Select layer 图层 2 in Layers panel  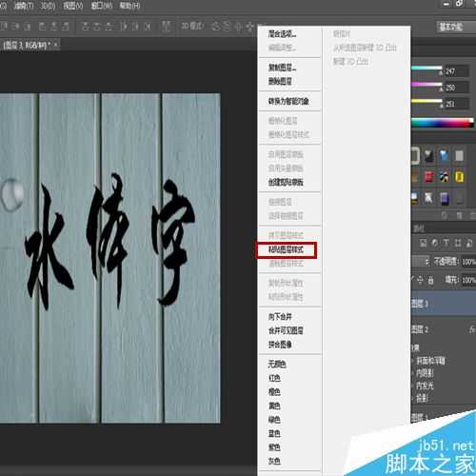[x=444, y=329]
